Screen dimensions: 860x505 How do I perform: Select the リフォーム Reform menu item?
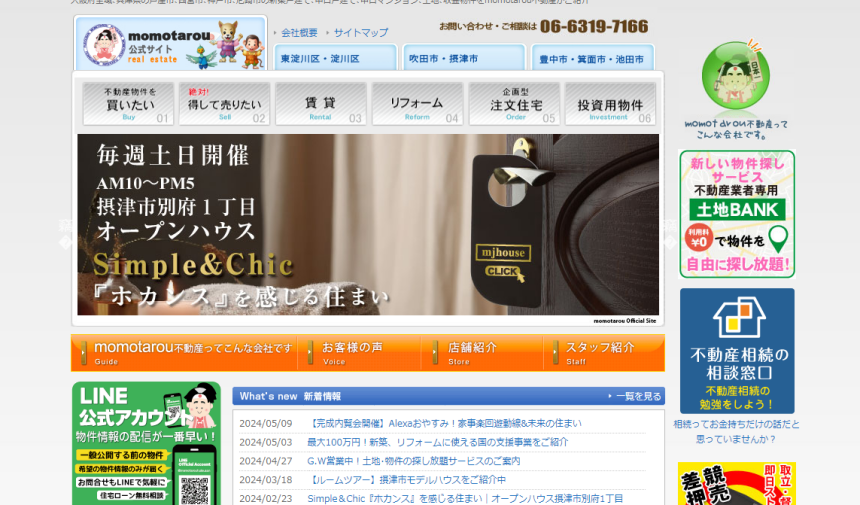[x=417, y=104]
